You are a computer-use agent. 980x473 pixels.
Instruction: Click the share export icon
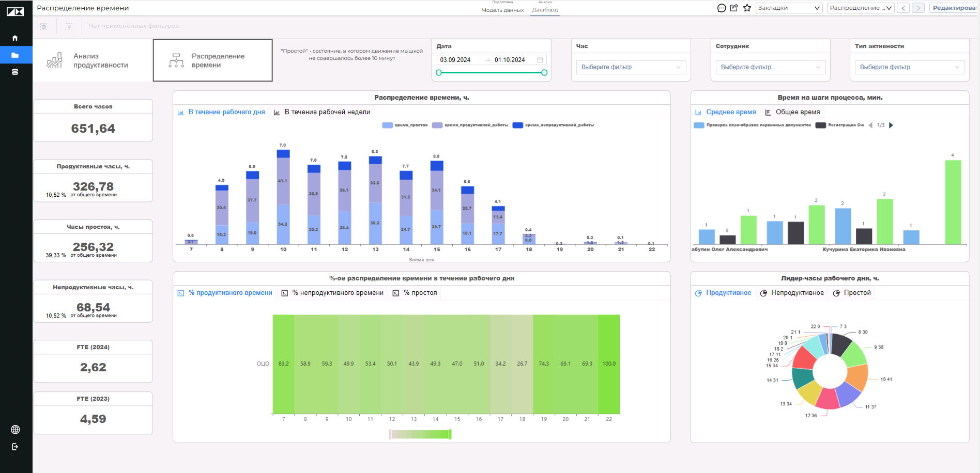[x=734, y=8]
